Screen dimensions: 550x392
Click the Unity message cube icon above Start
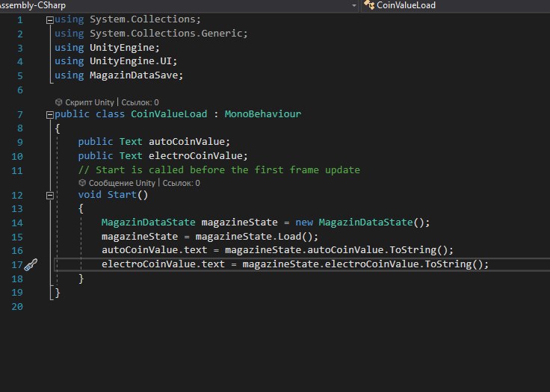tap(82, 183)
